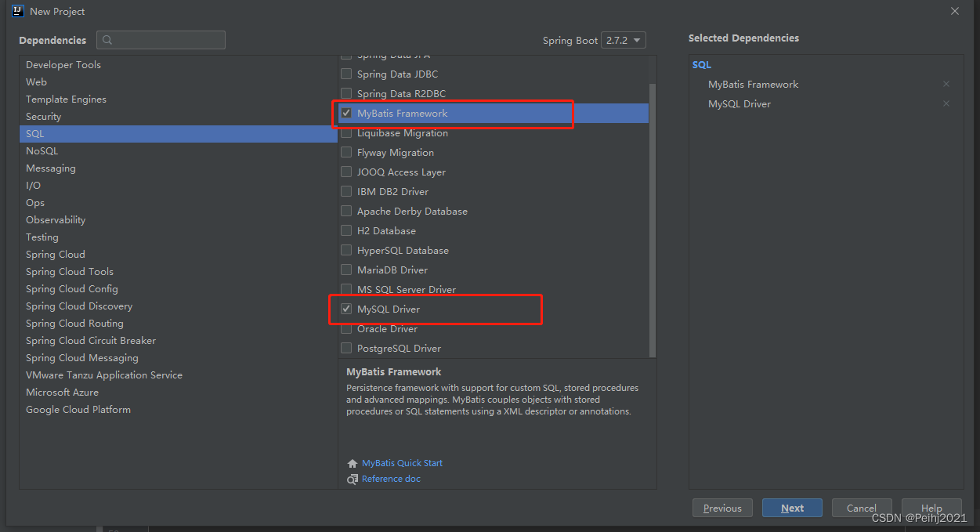This screenshot has width=980, height=532.
Task: Click the search magnifier icon in Dependencies field
Action: tap(107, 40)
